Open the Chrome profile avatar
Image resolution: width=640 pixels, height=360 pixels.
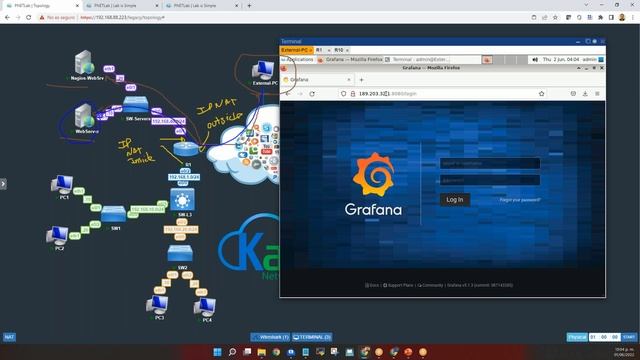click(622, 18)
